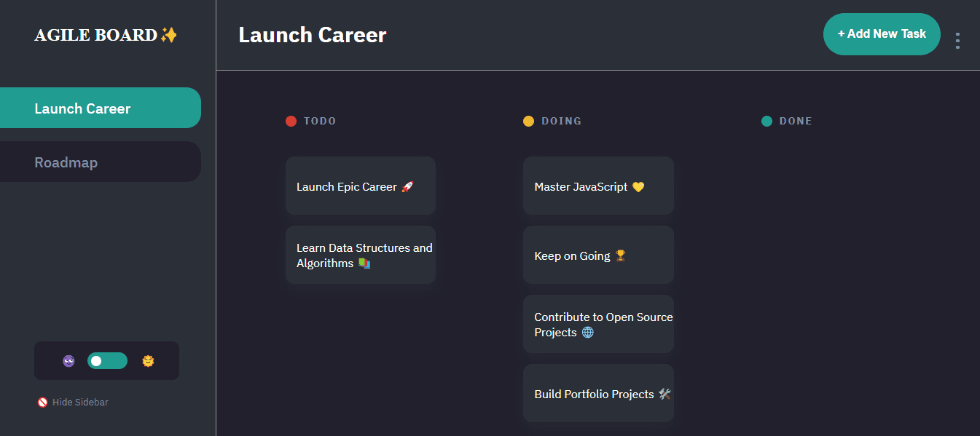Click the green DONE status dot
980x436 pixels.
pos(767,121)
